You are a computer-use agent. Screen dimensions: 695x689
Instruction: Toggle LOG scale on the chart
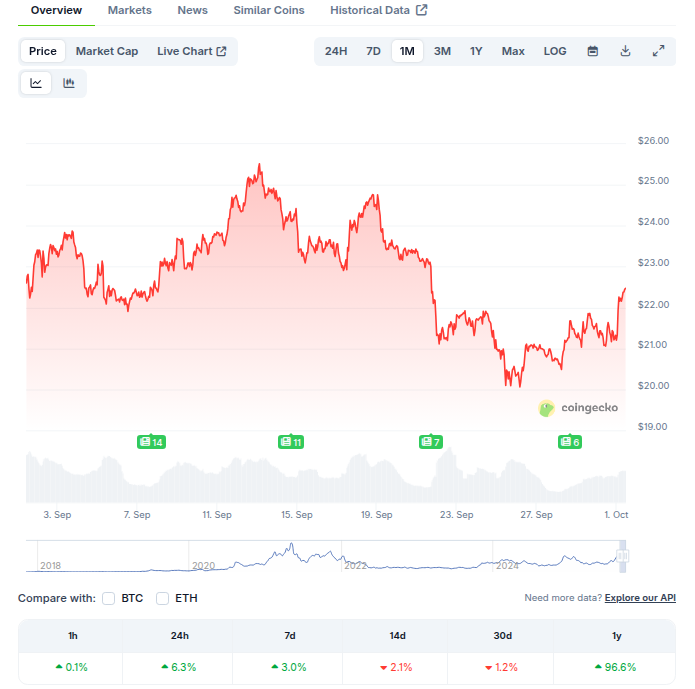click(x=555, y=51)
